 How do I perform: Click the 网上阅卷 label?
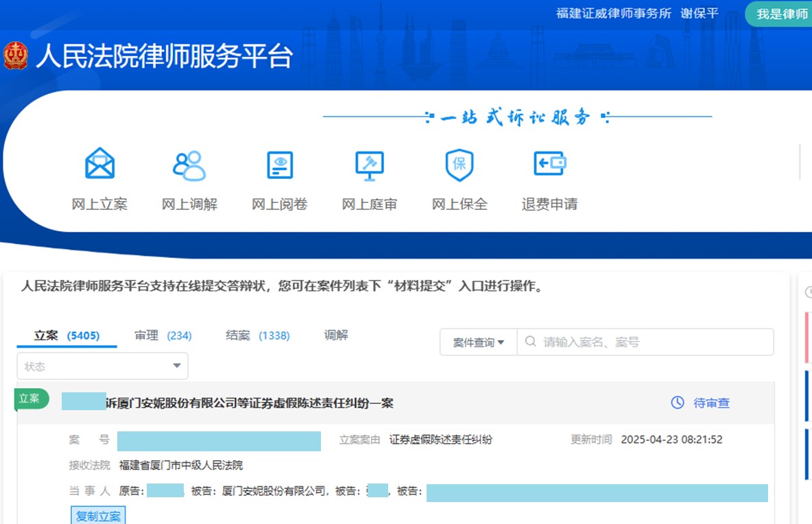[280, 204]
